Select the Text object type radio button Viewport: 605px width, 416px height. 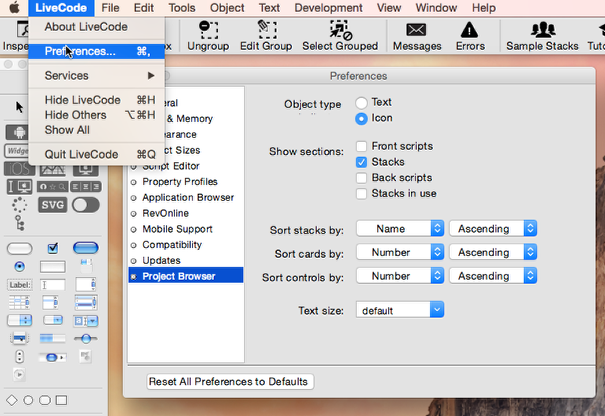(361, 103)
